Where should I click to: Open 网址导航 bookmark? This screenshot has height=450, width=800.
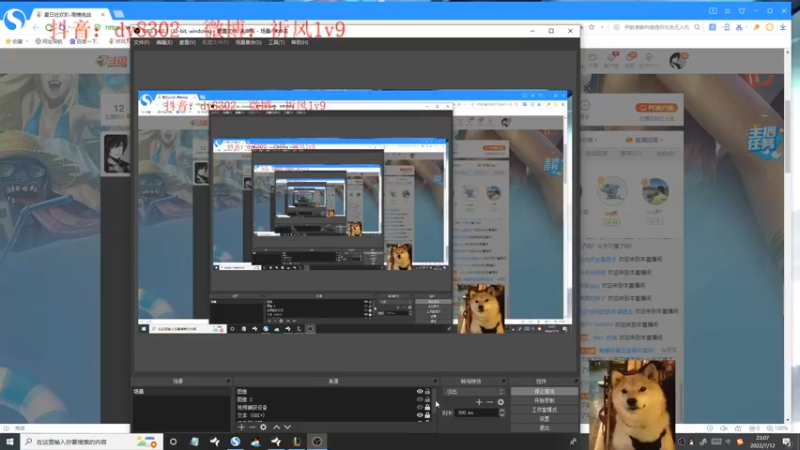tap(48, 41)
